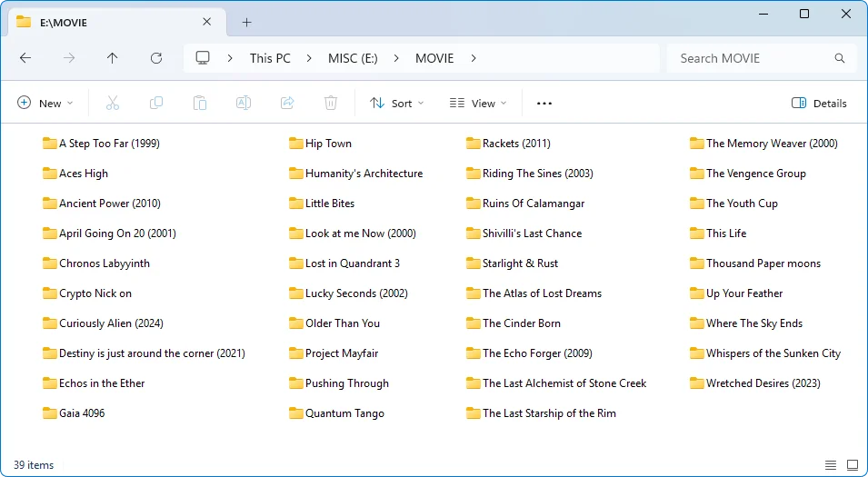Click the Copy icon in toolbar
The height and width of the screenshot is (477, 868).
click(x=156, y=103)
